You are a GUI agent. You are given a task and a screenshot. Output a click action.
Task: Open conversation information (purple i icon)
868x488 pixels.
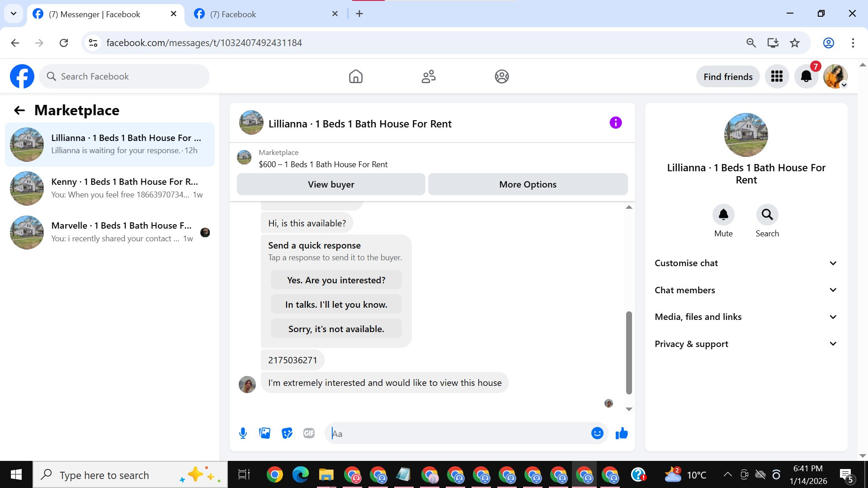(615, 123)
